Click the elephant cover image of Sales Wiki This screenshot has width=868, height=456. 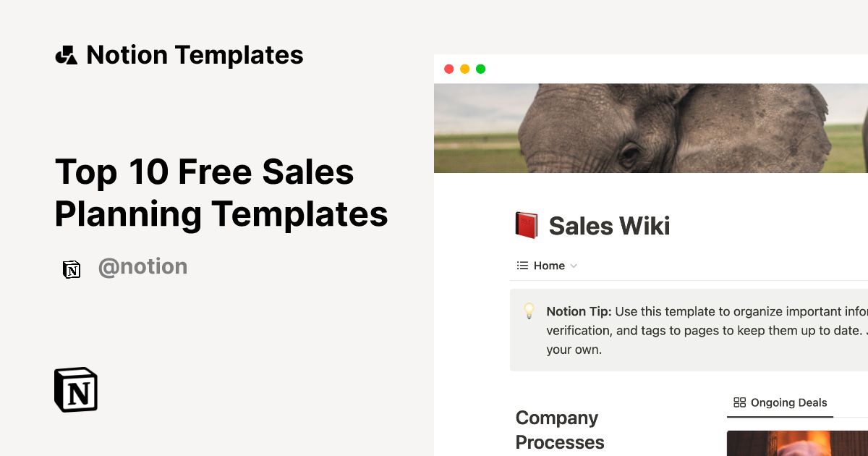(x=651, y=127)
